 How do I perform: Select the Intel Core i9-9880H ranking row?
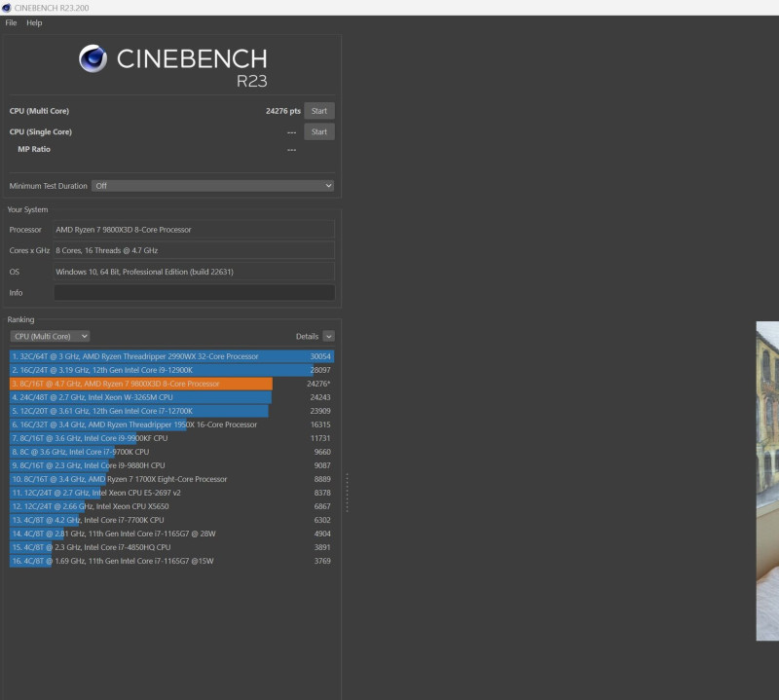172,465
